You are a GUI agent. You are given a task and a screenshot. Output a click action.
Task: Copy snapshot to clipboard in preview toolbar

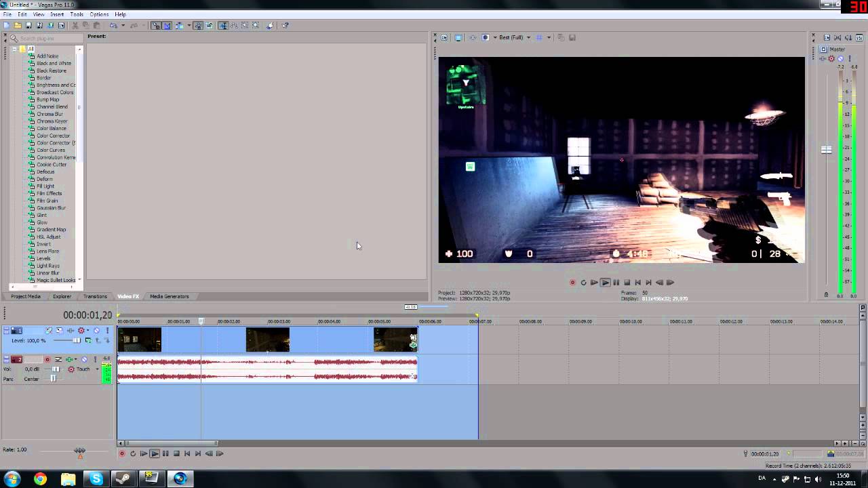(561, 37)
